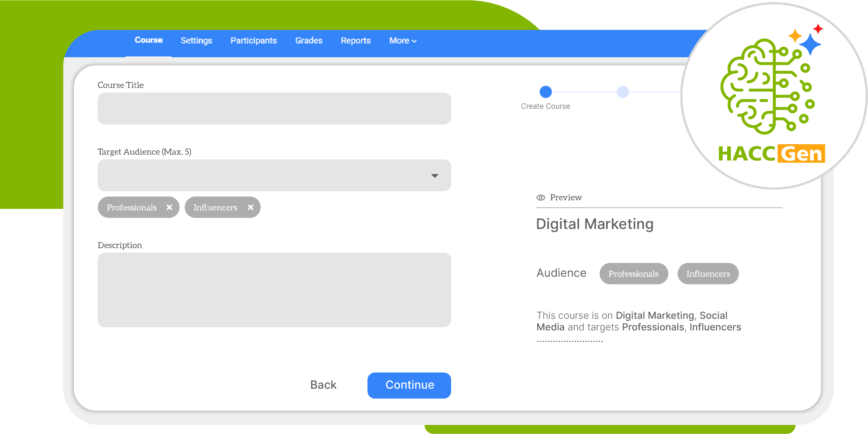Open the Grades tab

(309, 41)
